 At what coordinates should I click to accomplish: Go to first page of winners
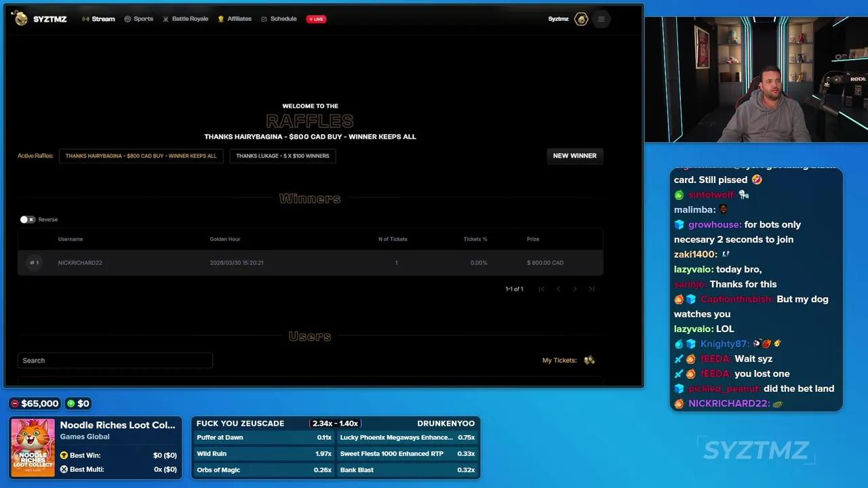point(541,289)
